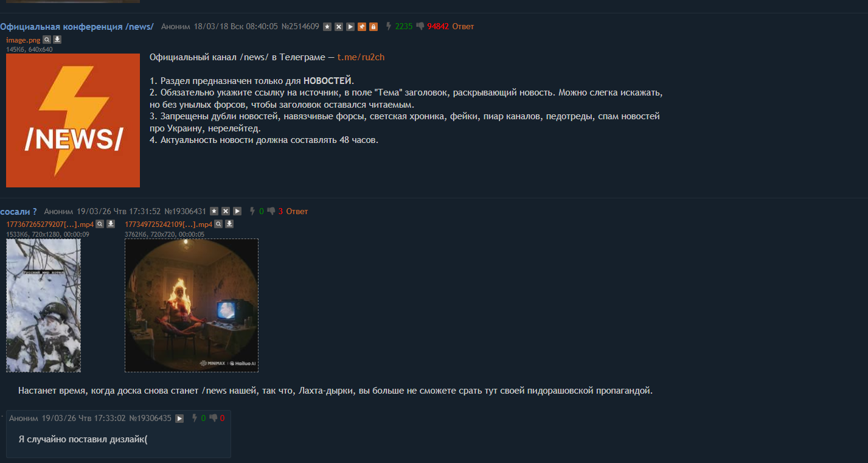Open the arrow menu on thread №2514609
The image size is (868, 463).
(350, 27)
